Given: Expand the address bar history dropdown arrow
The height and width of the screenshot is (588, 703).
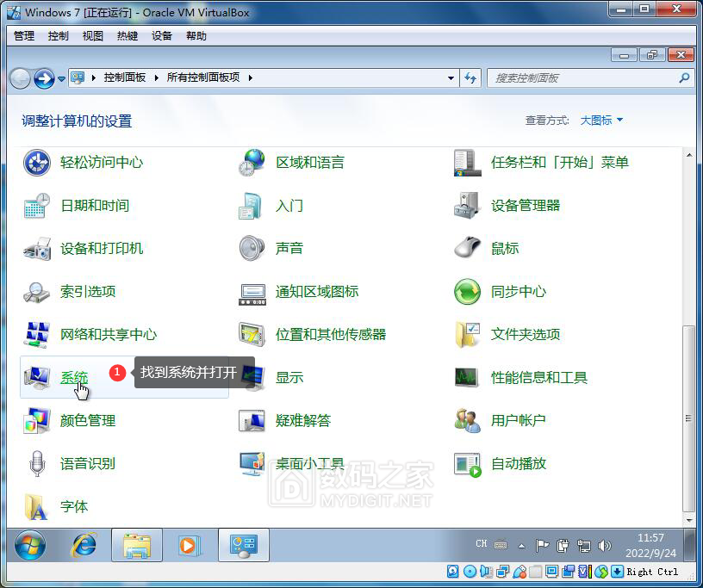Looking at the screenshot, I should 451,77.
